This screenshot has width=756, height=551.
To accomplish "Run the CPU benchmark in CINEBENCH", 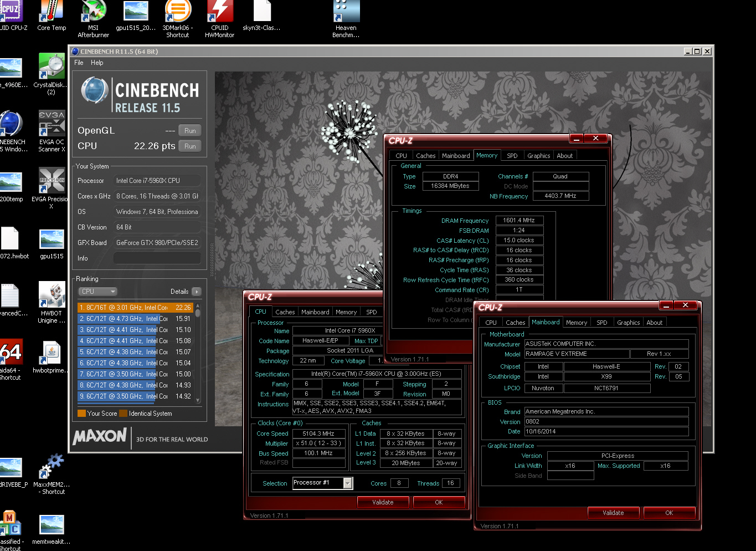I will [x=190, y=146].
